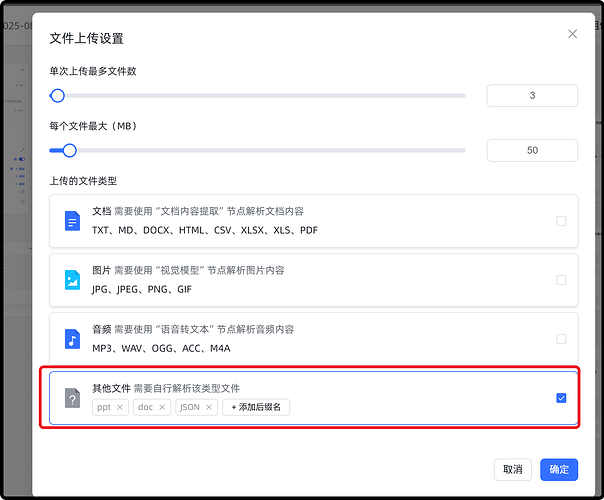Click the audio music note icon
Image resolution: width=604 pixels, height=500 pixels.
point(72,339)
